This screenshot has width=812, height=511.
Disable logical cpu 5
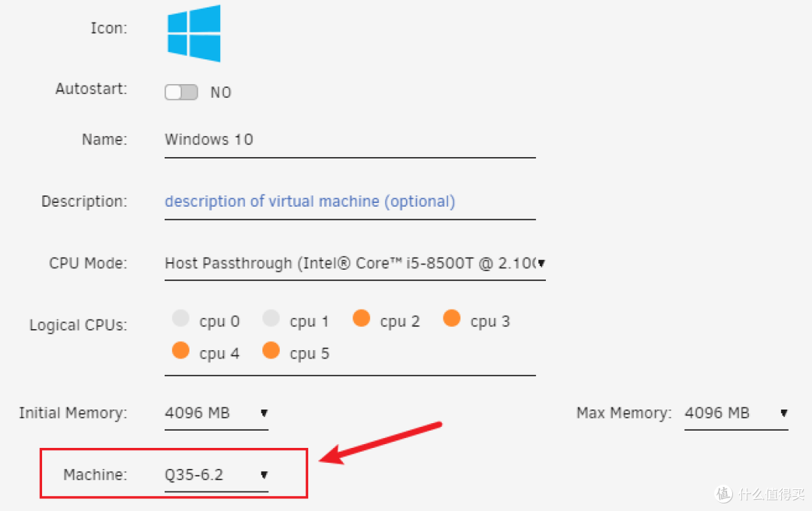click(x=271, y=350)
